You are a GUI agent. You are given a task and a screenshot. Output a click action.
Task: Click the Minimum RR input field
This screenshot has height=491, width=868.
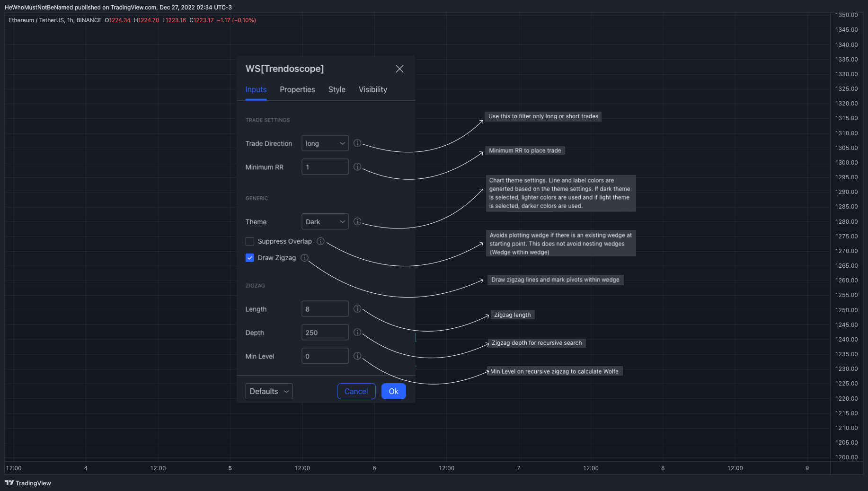coord(325,167)
